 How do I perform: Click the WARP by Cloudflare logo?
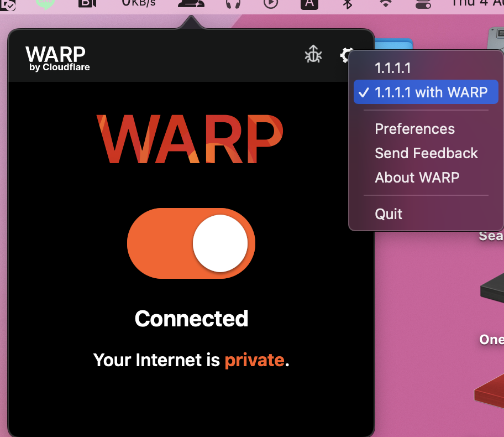57,58
